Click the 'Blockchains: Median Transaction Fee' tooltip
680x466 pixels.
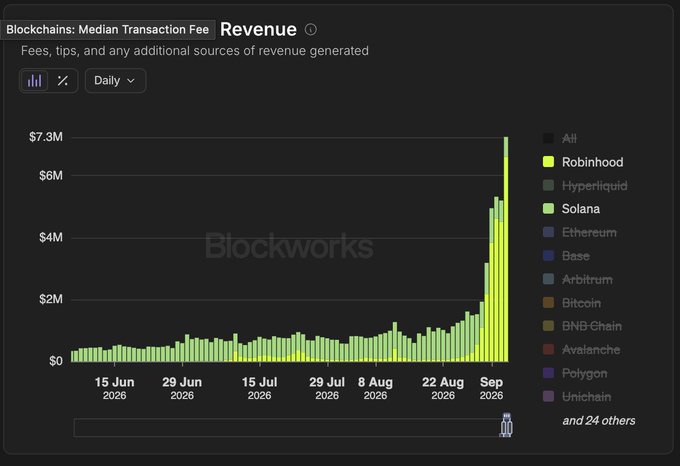107,29
